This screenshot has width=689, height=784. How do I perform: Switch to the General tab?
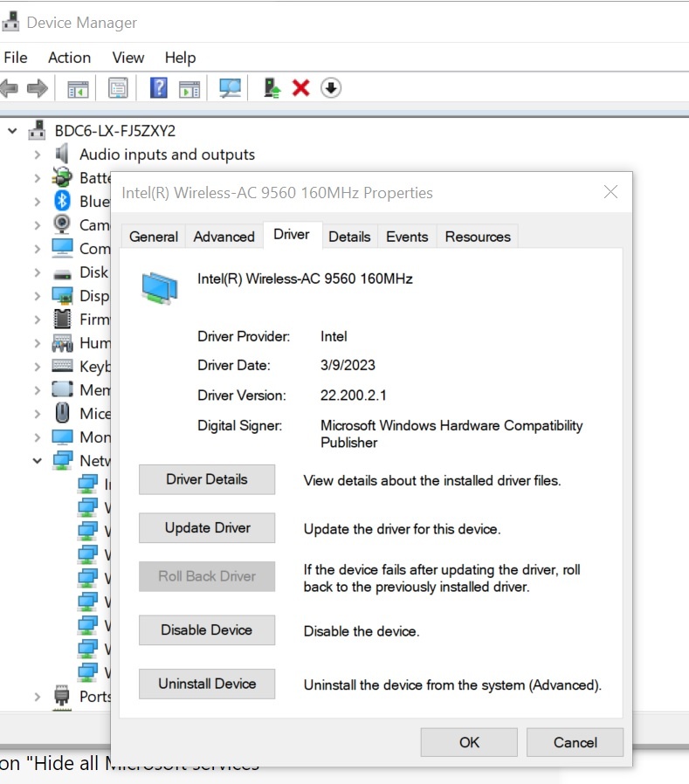[154, 237]
